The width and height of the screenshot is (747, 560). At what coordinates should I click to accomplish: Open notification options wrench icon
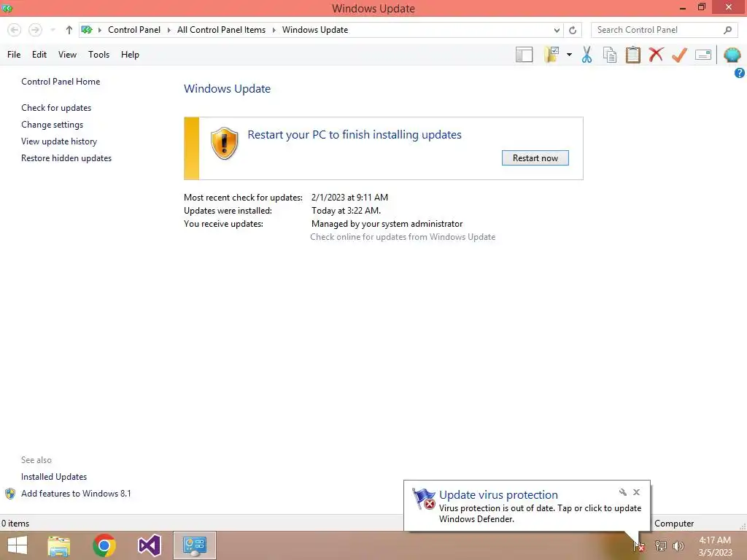click(x=623, y=492)
